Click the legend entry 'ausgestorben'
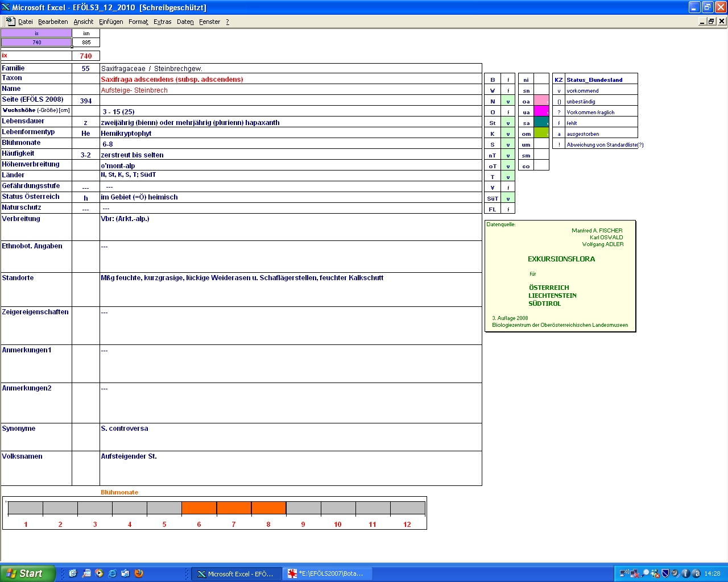This screenshot has width=728, height=582. (x=583, y=134)
